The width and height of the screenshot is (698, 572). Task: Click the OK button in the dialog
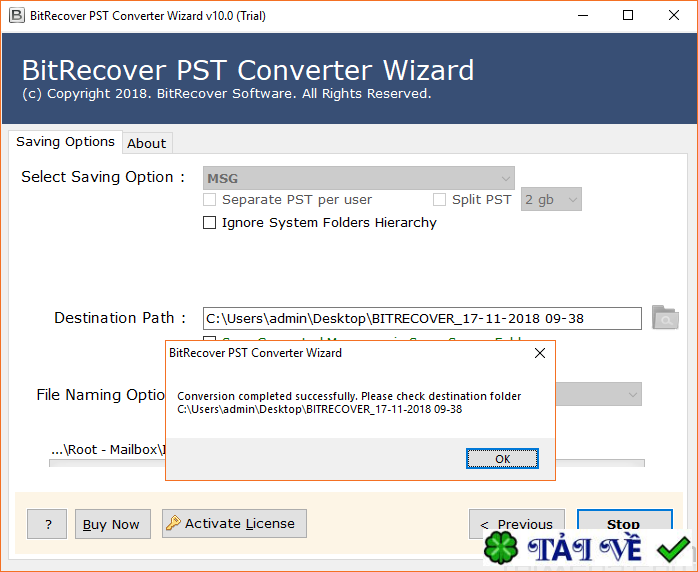[x=502, y=458]
